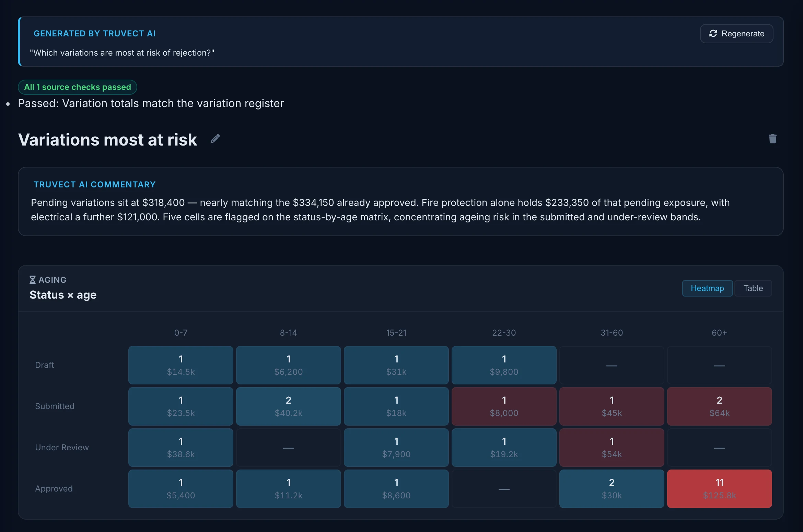Viewport: 803px width, 532px height.
Task: Select the Submitted 0-7 cell showing $23.5k
Action: click(181, 406)
